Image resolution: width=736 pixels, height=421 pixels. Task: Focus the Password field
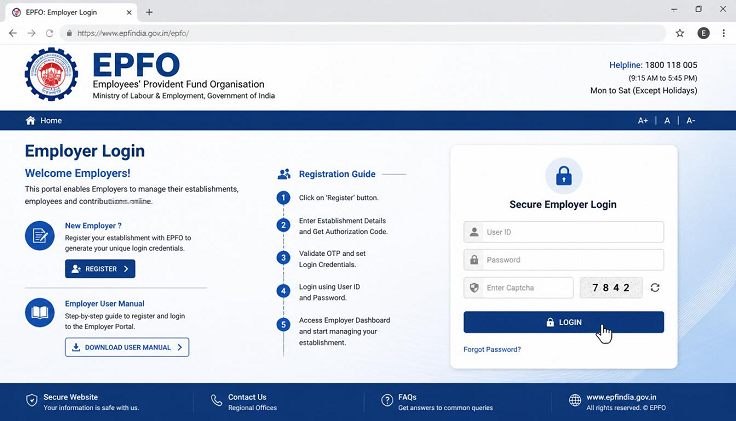click(x=564, y=260)
